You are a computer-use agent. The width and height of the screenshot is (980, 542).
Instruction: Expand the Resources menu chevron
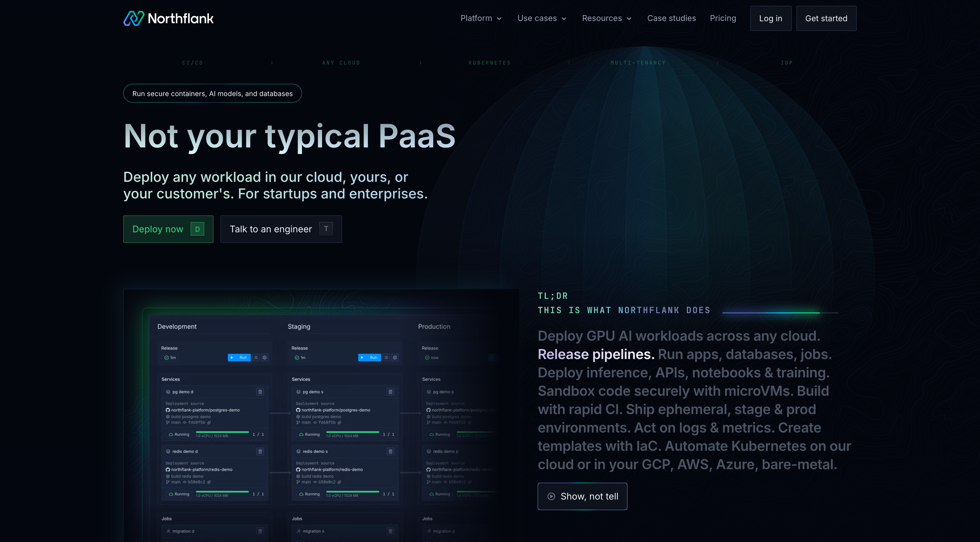629,19
